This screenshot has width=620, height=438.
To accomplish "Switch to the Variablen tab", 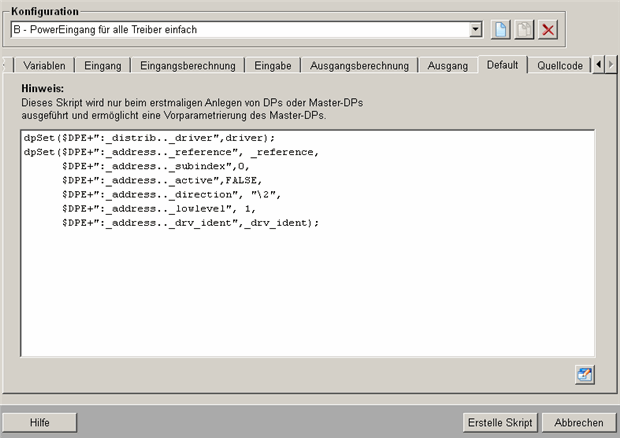I will [43, 66].
